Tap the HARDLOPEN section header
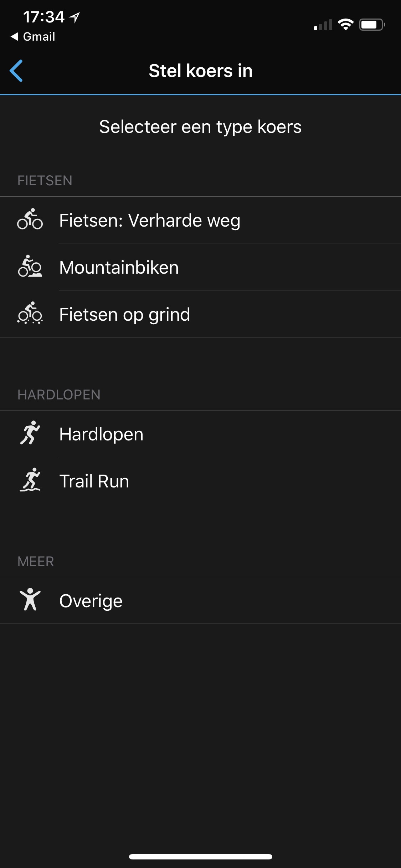This screenshot has height=868, width=401. tap(59, 395)
